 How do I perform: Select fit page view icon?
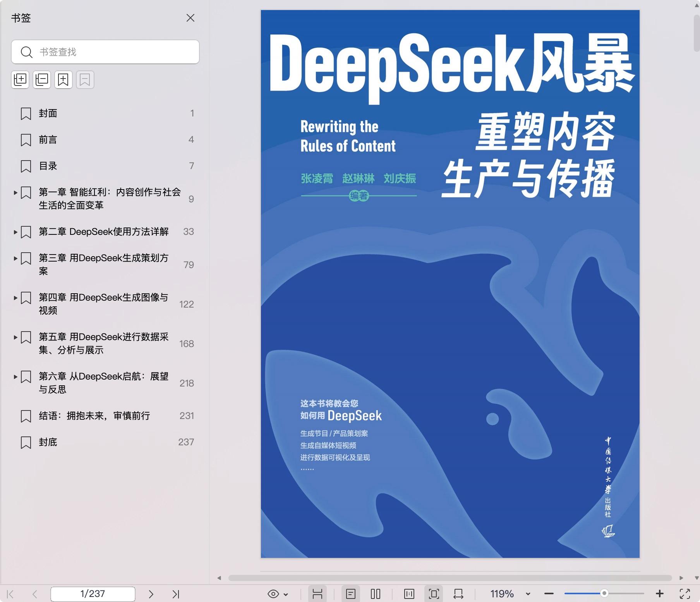pyautogui.click(x=434, y=594)
